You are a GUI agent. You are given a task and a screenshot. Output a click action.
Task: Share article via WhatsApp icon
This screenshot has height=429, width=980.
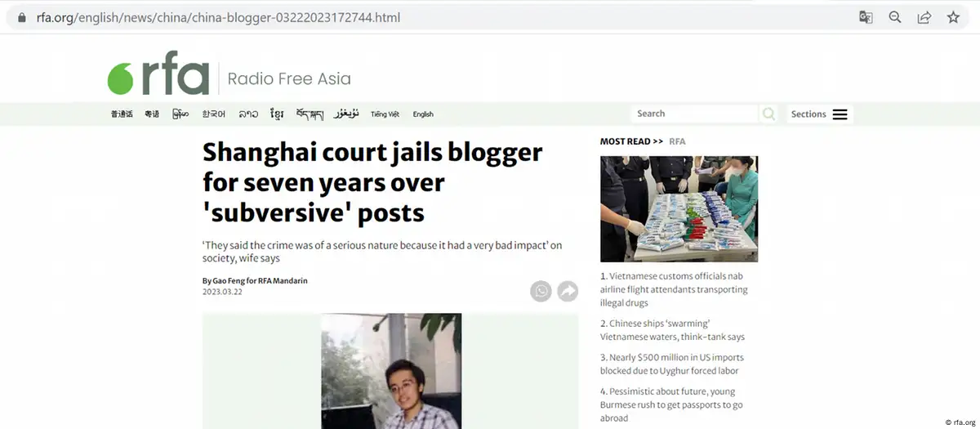(x=541, y=291)
